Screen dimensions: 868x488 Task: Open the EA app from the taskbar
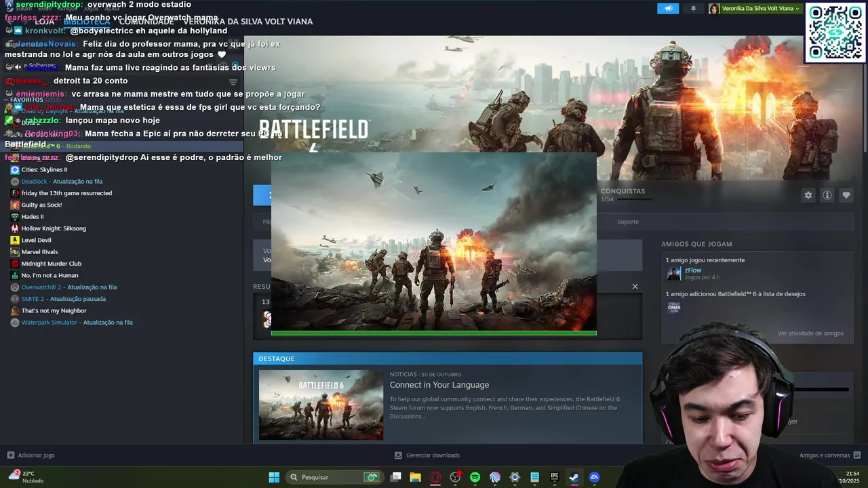pyautogui.click(x=595, y=477)
